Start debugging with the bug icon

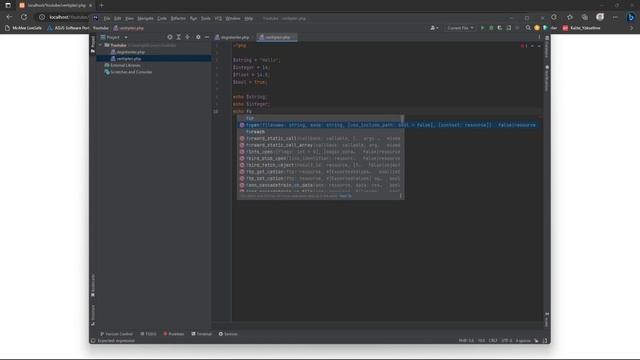coord(491,28)
